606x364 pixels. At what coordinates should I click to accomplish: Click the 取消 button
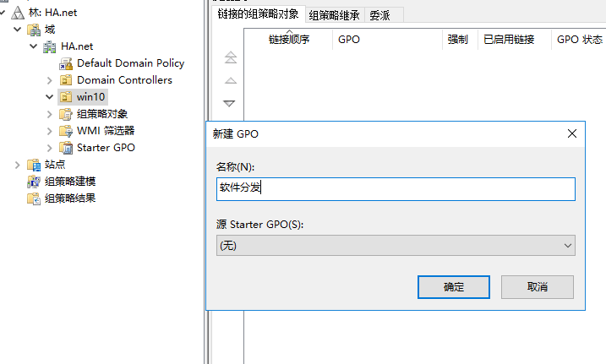(537, 287)
